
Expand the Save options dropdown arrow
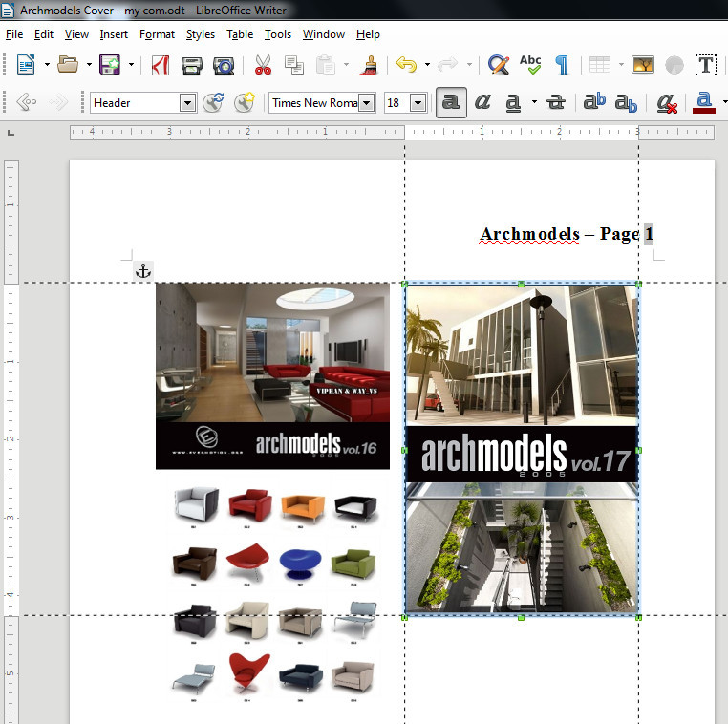(132, 65)
